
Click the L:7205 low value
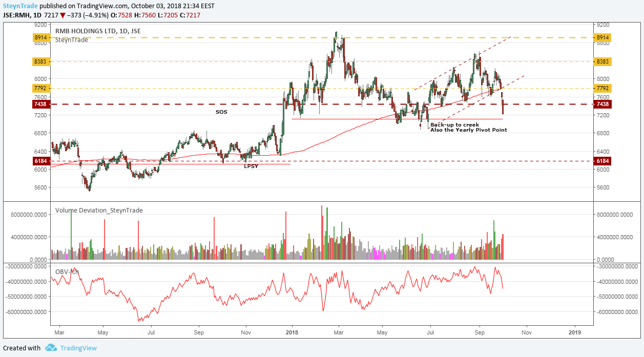coord(169,15)
